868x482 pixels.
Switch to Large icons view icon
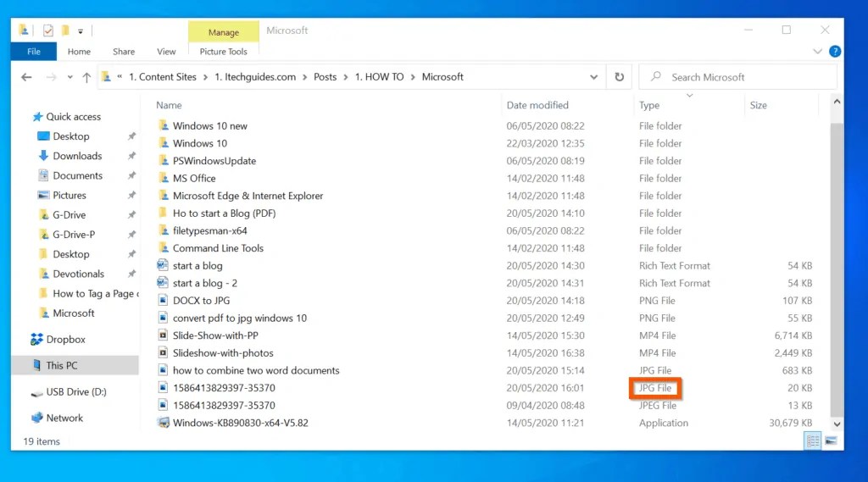(x=831, y=441)
